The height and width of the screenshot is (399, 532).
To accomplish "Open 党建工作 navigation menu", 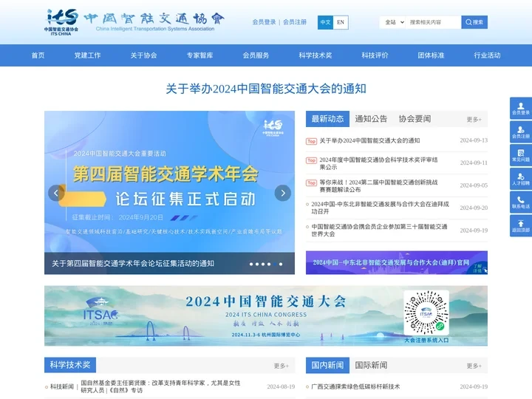I will pos(87,55).
